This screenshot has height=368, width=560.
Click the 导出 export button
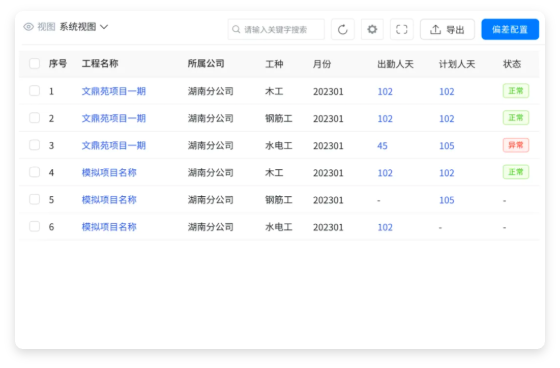coord(447,29)
